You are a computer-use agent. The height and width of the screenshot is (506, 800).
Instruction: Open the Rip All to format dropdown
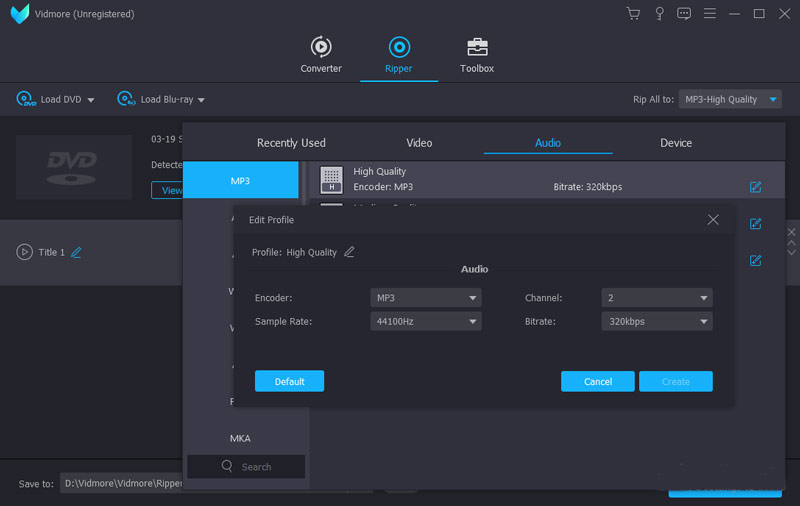[x=731, y=99]
